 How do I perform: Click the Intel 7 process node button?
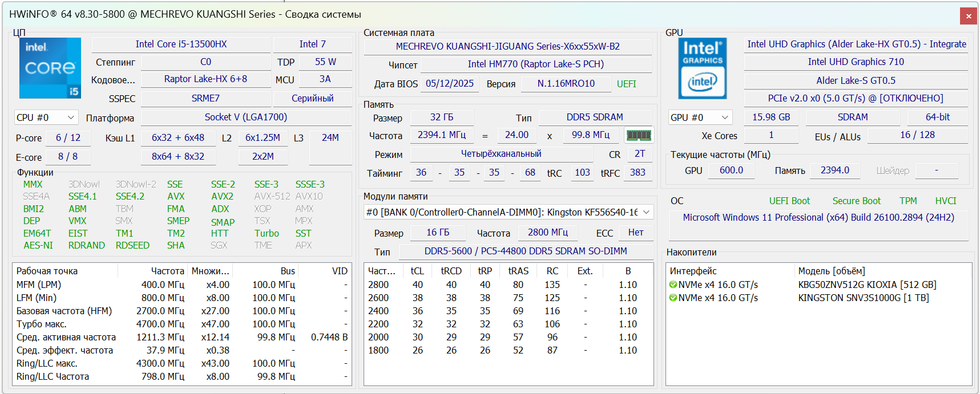tap(312, 44)
